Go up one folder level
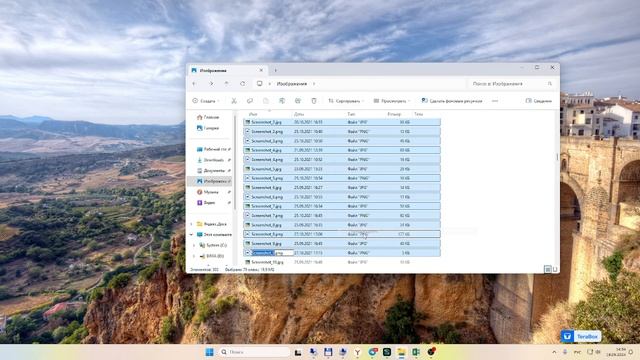Image resolution: width=640 pixels, height=360 pixels. [x=227, y=84]
